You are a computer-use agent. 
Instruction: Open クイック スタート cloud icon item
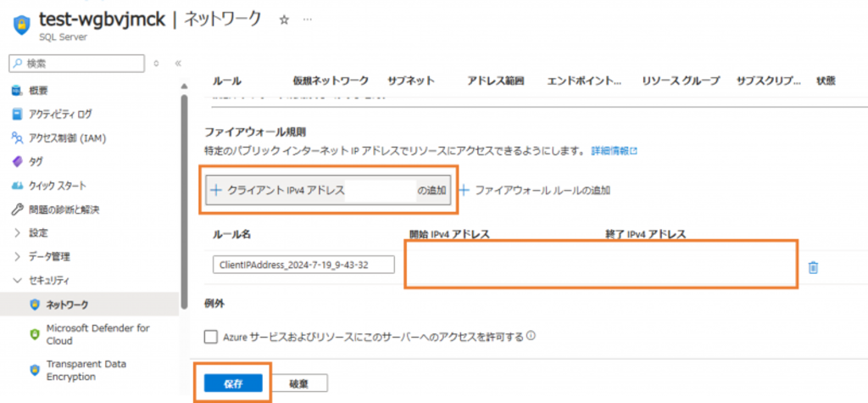(18, 185)
